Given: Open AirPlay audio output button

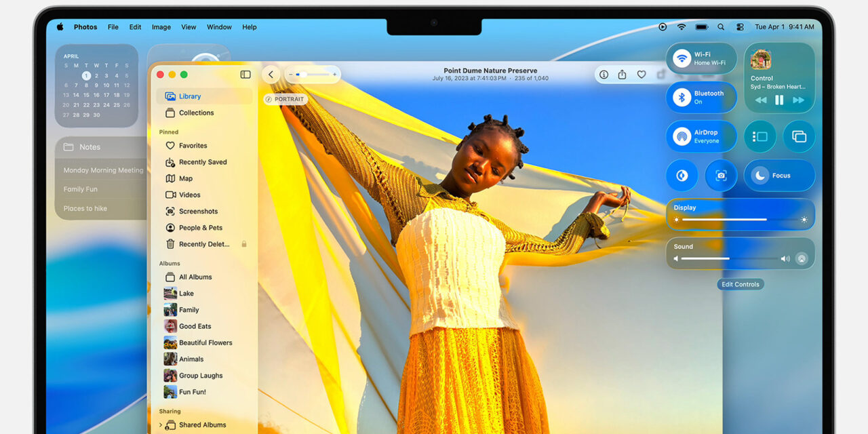Looking at the screenshot, I should coord(802,258).
